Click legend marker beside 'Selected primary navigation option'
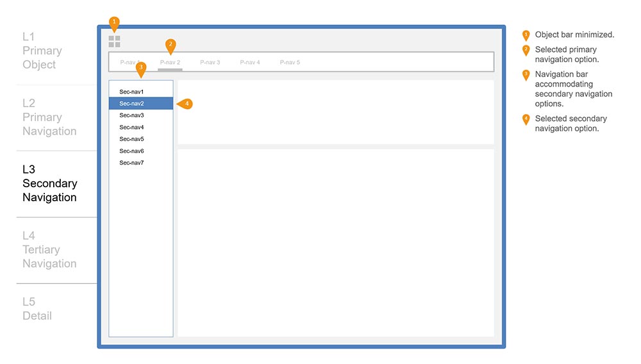 coord(526,51)
